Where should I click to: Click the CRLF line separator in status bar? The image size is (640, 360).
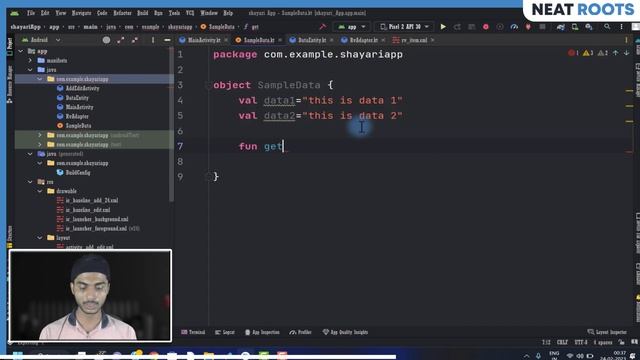pyautogui.click(x=562, y=342)
